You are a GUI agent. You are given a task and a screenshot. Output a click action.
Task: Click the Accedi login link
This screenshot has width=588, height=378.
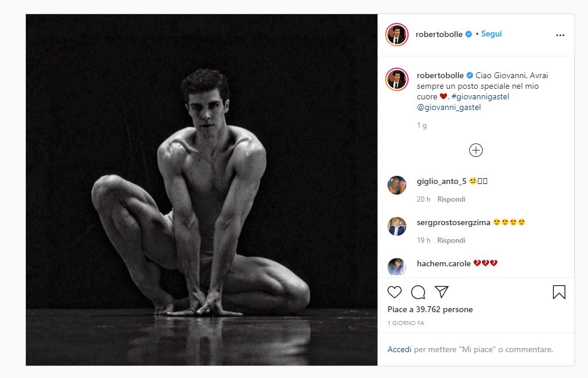[x=399, y=349]
